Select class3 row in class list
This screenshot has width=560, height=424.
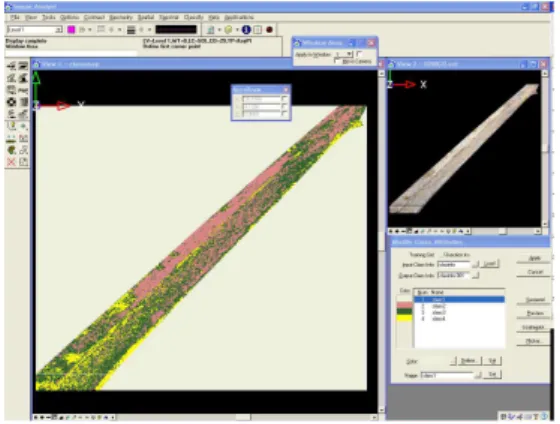(x=459, y=313)
